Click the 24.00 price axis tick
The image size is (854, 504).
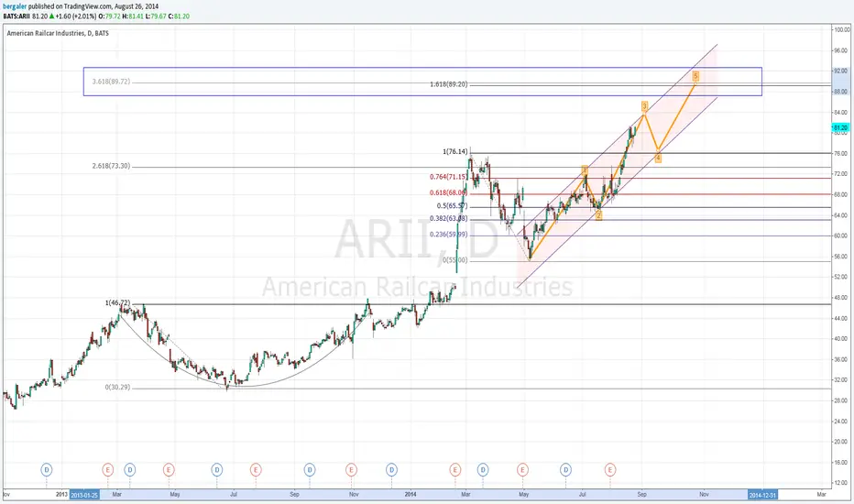coord(841,422)
